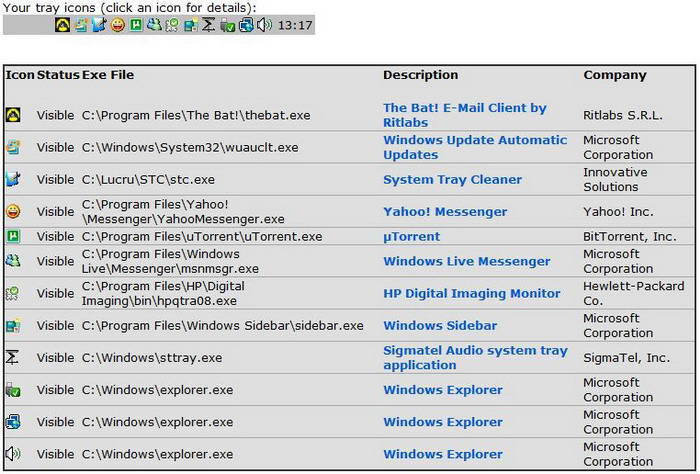
Task: Open Windows Update Automatic Updates link
Action: tap(475, 147)
